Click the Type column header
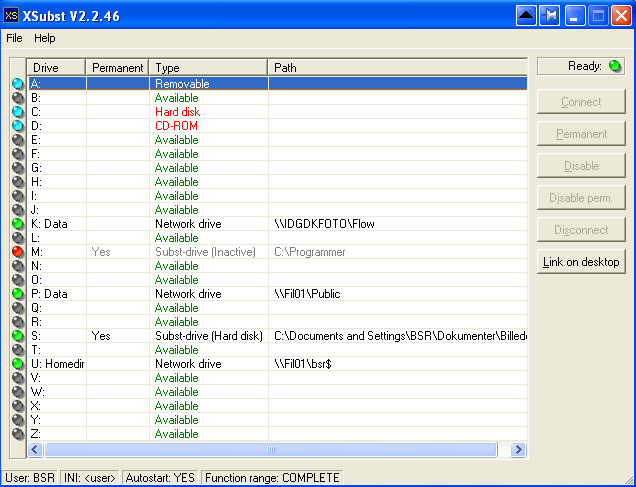The image size is (636, 487). coord(208,67)
